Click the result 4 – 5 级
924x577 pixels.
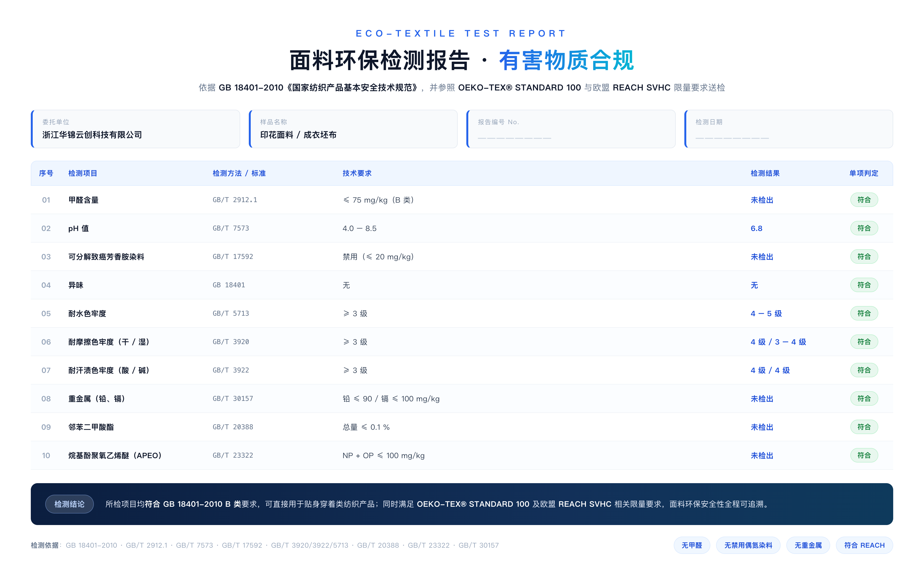tap(766, 314)
